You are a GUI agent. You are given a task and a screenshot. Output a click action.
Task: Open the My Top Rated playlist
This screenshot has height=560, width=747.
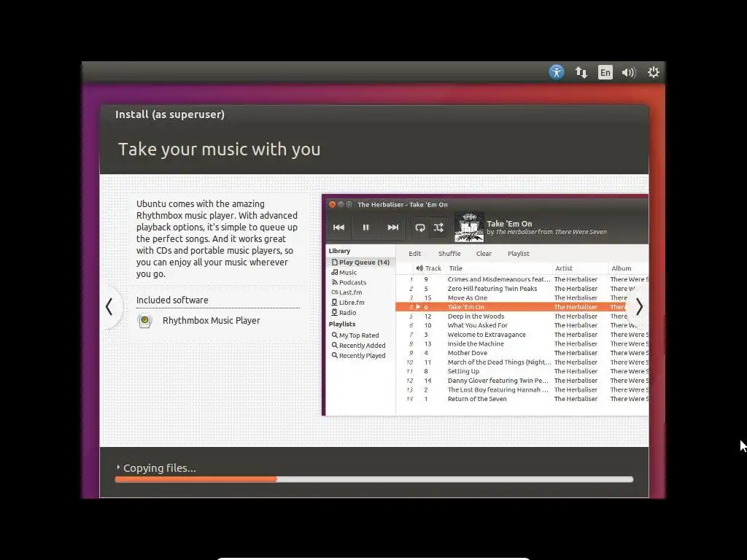355,335
